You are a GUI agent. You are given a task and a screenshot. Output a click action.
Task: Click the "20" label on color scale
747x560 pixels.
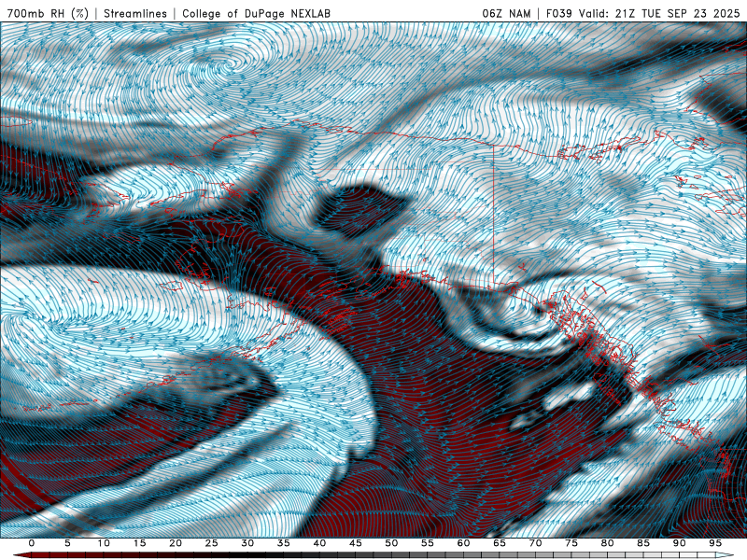tap(176, 543)
